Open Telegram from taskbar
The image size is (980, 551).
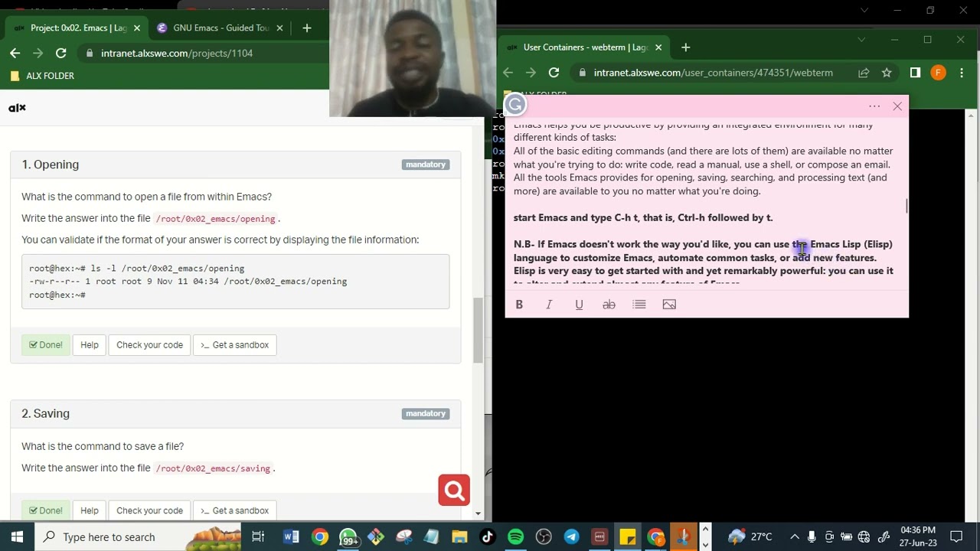[571, 537]
